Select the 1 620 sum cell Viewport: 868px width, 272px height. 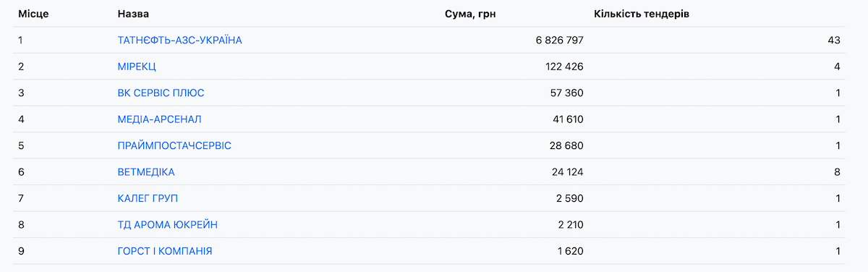click(x=571, y=251)
